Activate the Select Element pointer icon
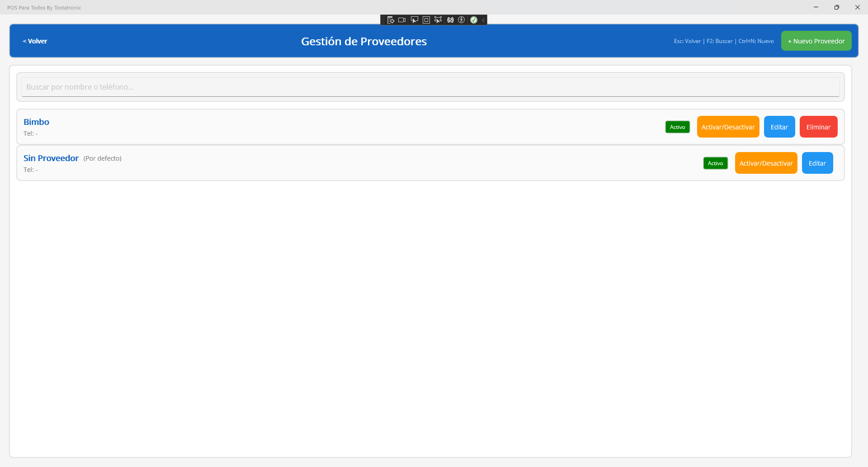Screen dimensions: 868x467 click(x=414, y=20)
